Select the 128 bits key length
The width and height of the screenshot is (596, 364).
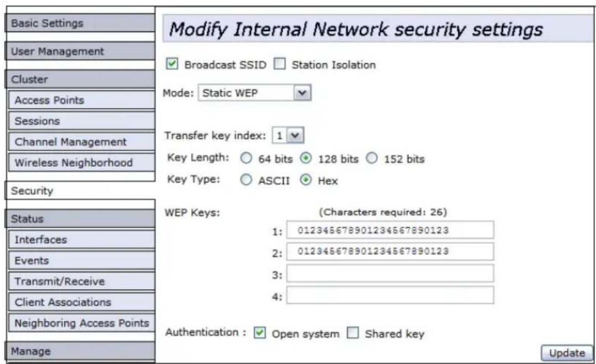tap(306, 158)
